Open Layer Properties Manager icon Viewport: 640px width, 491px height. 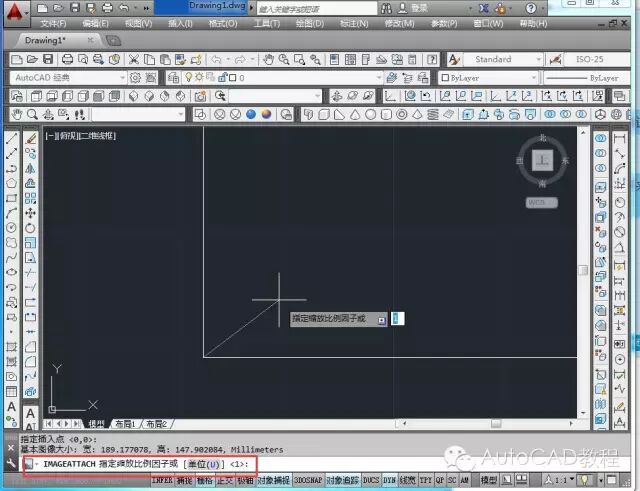[x=173, y=78]
